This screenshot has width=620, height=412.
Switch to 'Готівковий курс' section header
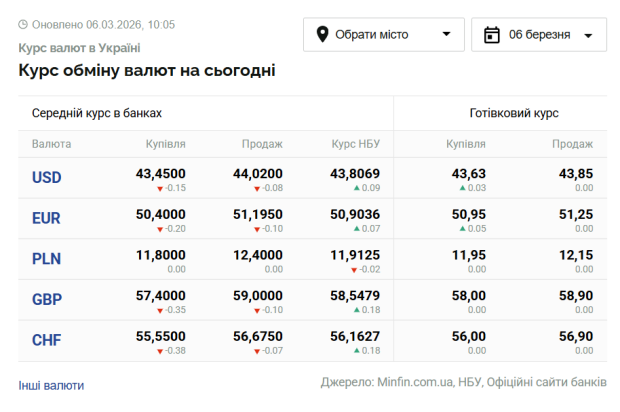(513, 113)
